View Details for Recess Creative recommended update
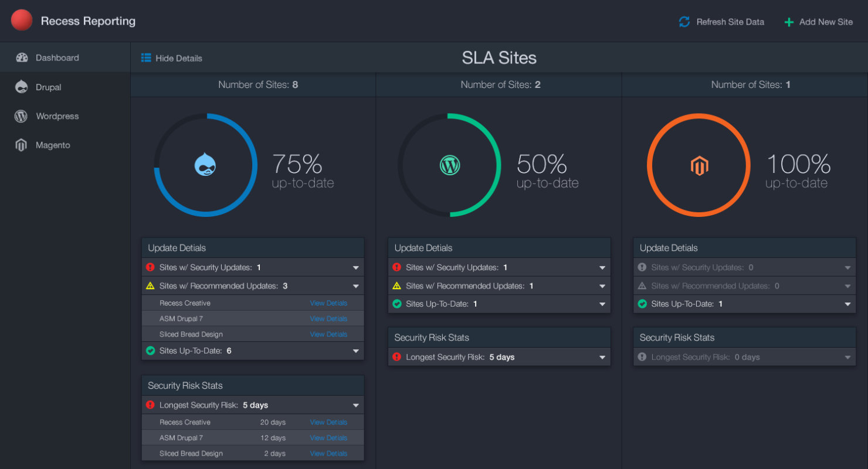Screen dimensions: 868x469 click(328, 303)
